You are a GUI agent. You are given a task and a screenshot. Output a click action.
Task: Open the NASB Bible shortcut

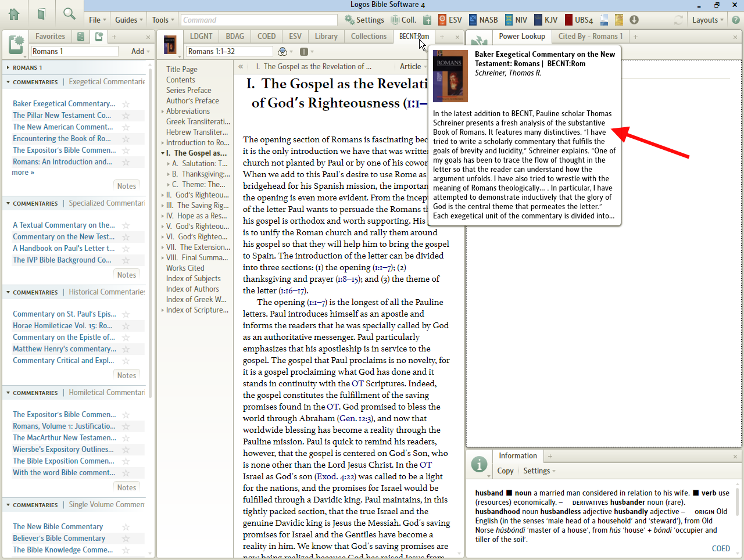point(483,20)
